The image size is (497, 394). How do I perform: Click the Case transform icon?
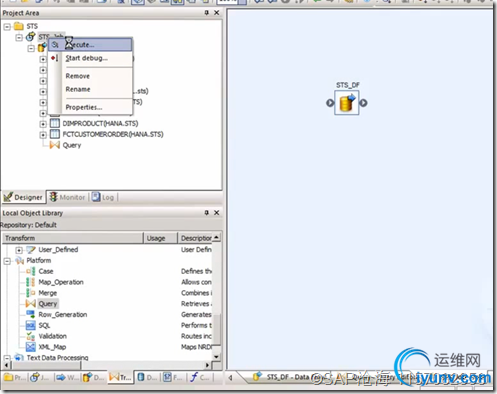tap(31, 271)
